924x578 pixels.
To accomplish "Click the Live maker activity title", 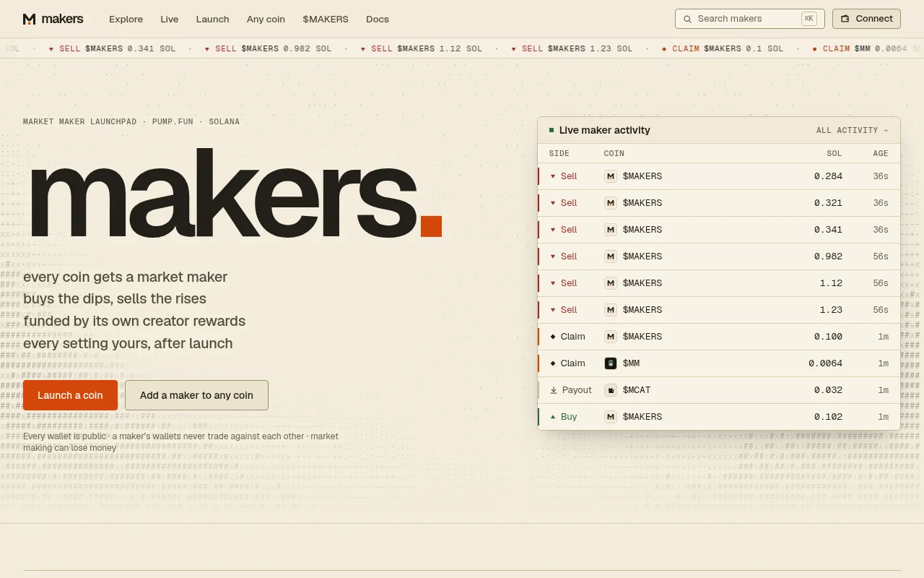I will (605, 130).
